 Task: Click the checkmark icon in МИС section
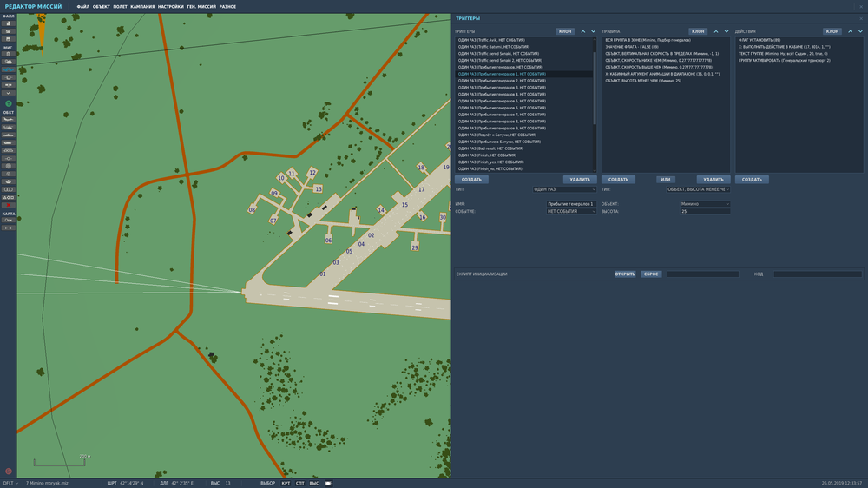tap(9, 93)
